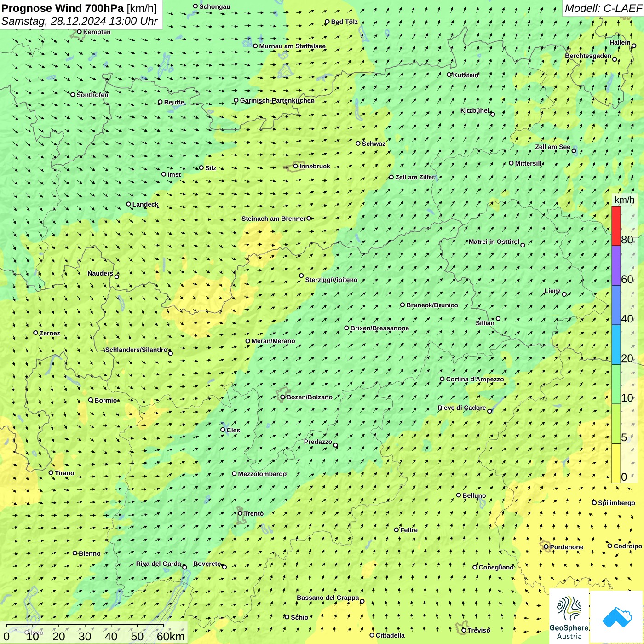The height and width of the screenshot is (644, 644).
Task: Pick the purple 60–80 km/h legend swatch
Action: pos(616,266)
